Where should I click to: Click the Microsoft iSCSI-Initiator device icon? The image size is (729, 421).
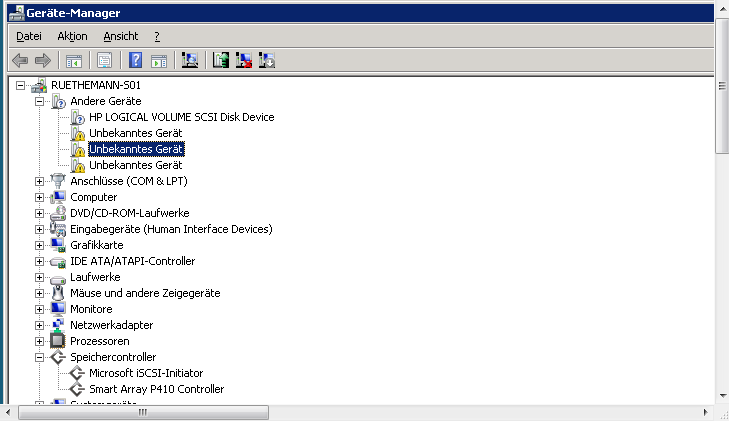click(x=77, y=374)
